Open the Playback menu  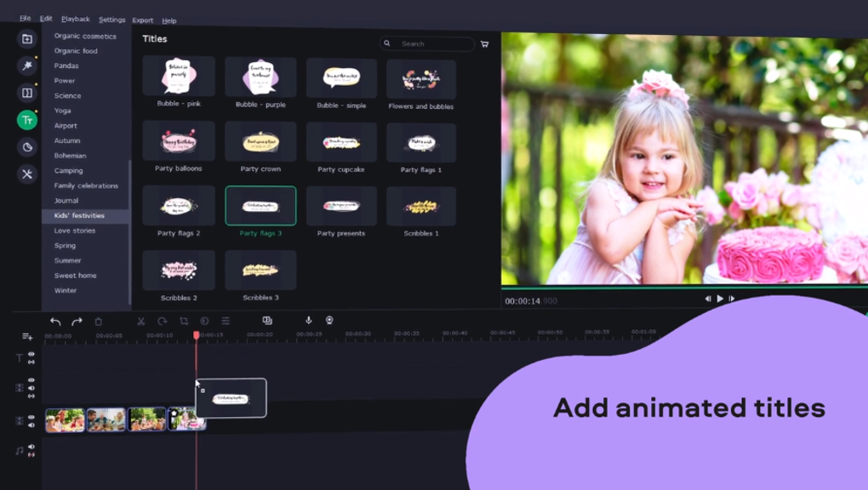75,19
